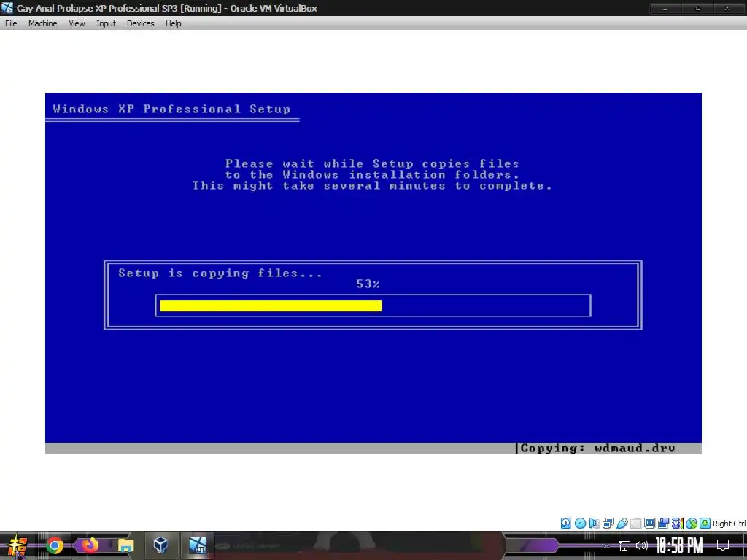Screen dimensions: 747x560
Task: Switch to VirtualBox Manager taskbar icon
Action: click(161, 545)
